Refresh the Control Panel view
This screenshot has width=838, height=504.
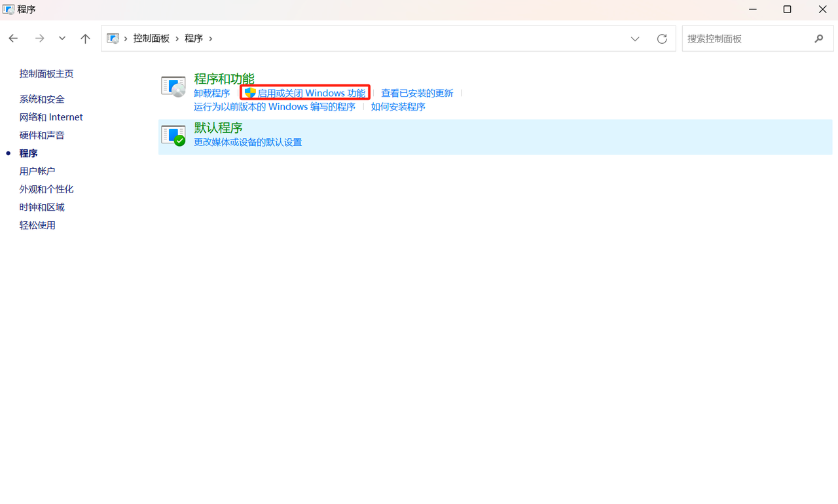[662, 39]
